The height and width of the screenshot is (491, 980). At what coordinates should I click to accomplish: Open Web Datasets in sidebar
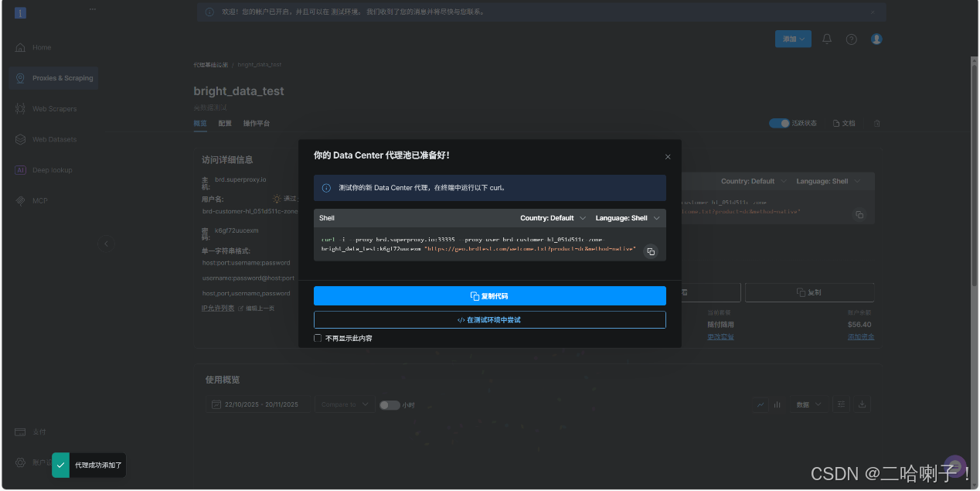[x=54, y=140]
